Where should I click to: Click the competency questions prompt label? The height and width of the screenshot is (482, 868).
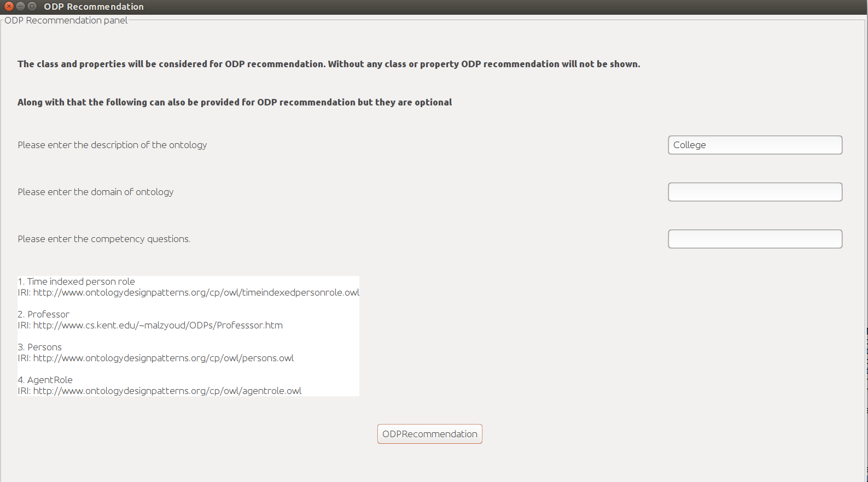pyautogui.click(x=104, y=239)
